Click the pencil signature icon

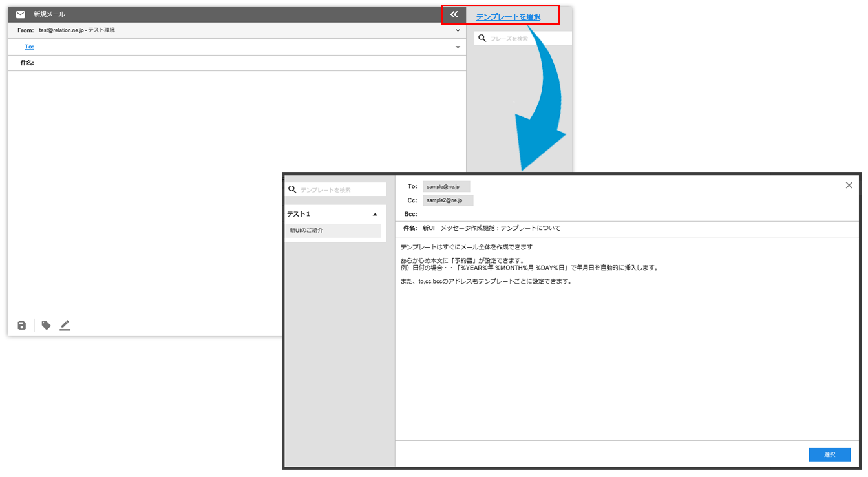(65, 325)
